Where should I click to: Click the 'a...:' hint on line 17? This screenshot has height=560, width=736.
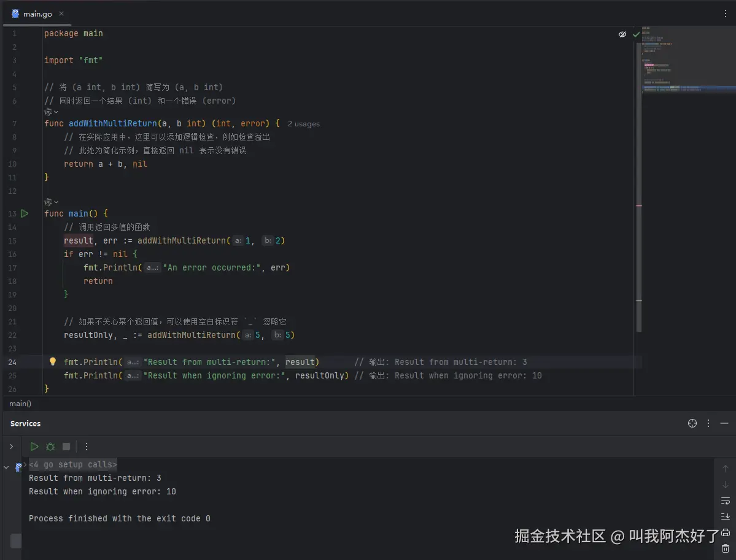[152, 267]
